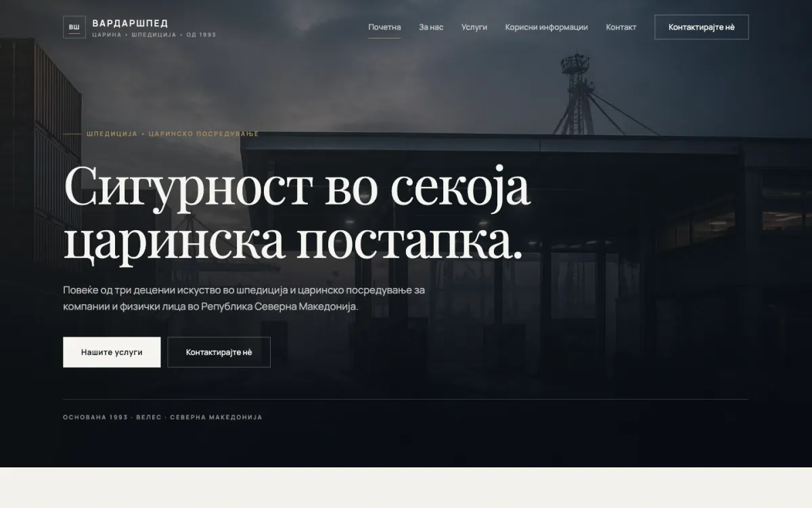Screen dimensions: 812x508
Task: Open the За нас page
Action: click(431, 27)
